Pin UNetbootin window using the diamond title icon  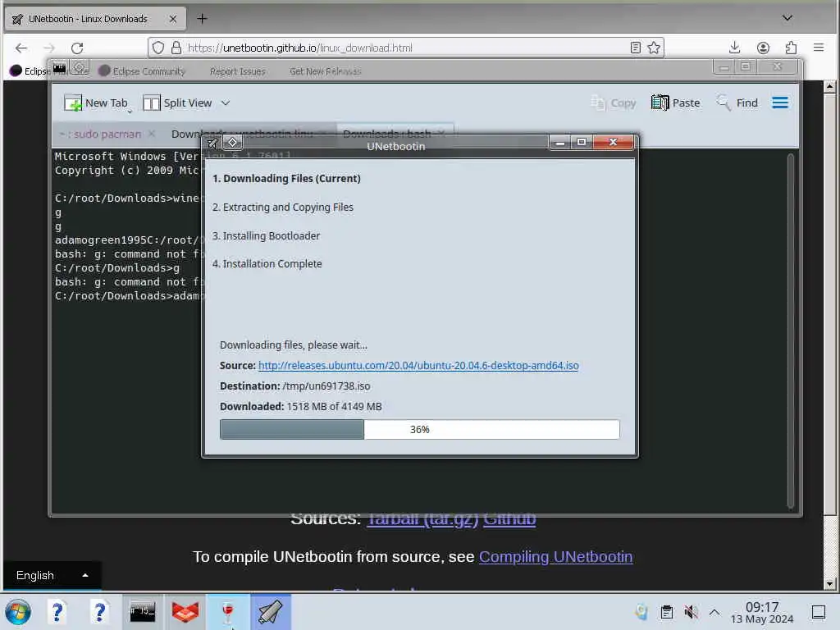(232, 142)
